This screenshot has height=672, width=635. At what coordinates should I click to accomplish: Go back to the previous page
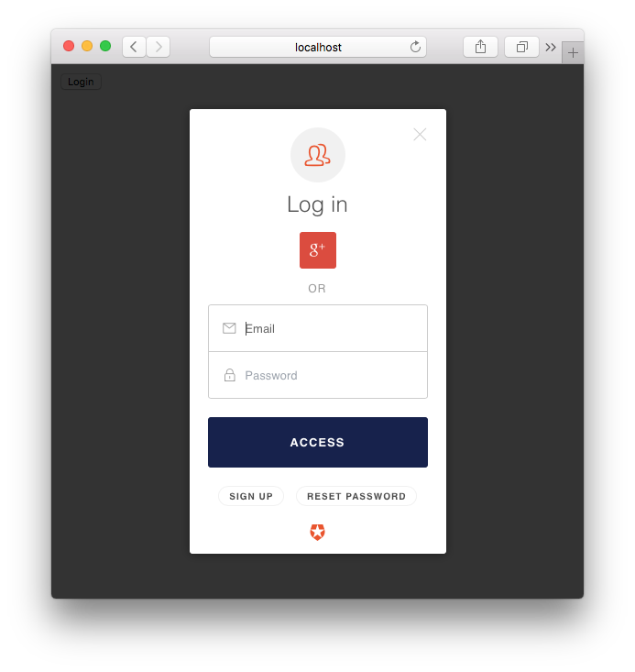pos(134,47)
